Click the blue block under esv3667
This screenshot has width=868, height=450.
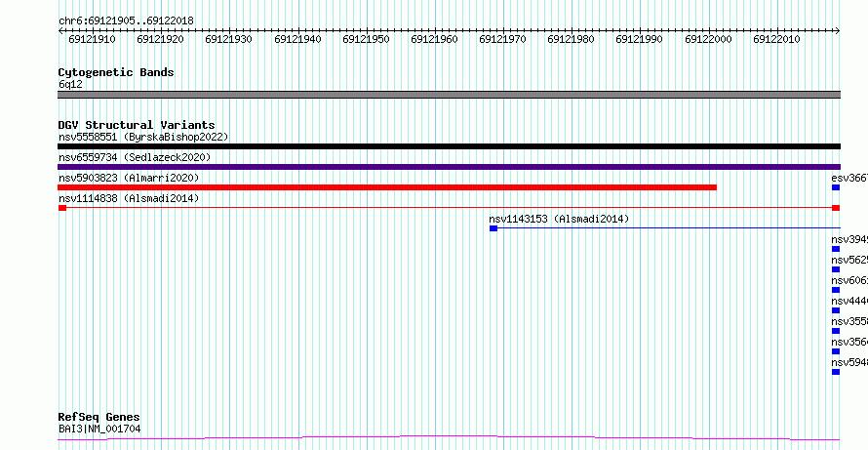(x=836, y=187)
